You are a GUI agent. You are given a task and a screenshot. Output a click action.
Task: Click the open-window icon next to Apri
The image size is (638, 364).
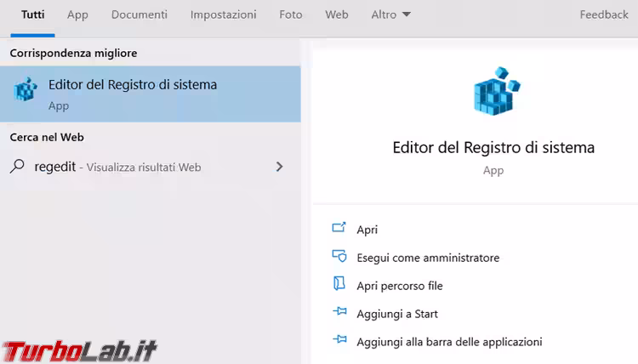click(339, 229)
